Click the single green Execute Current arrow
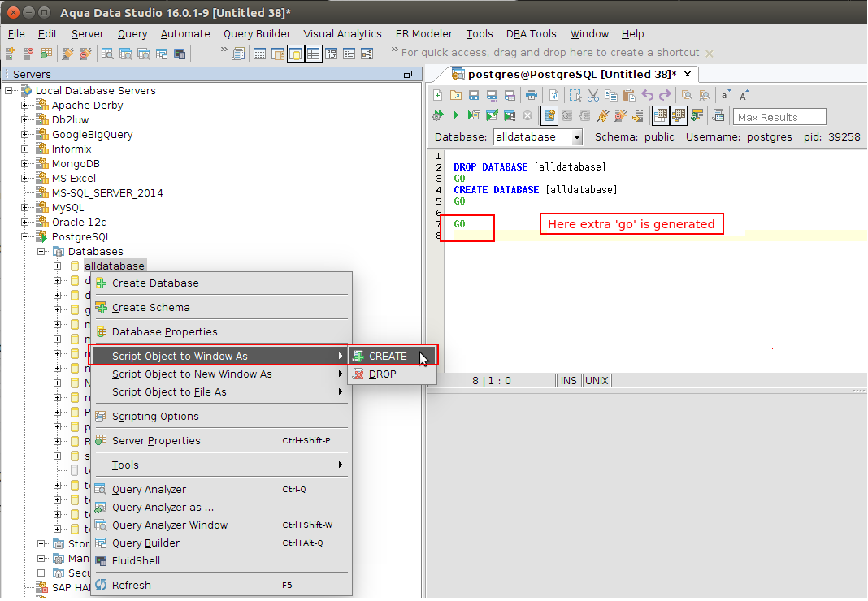The image size is (868, 601). click(x=456, y=115)
